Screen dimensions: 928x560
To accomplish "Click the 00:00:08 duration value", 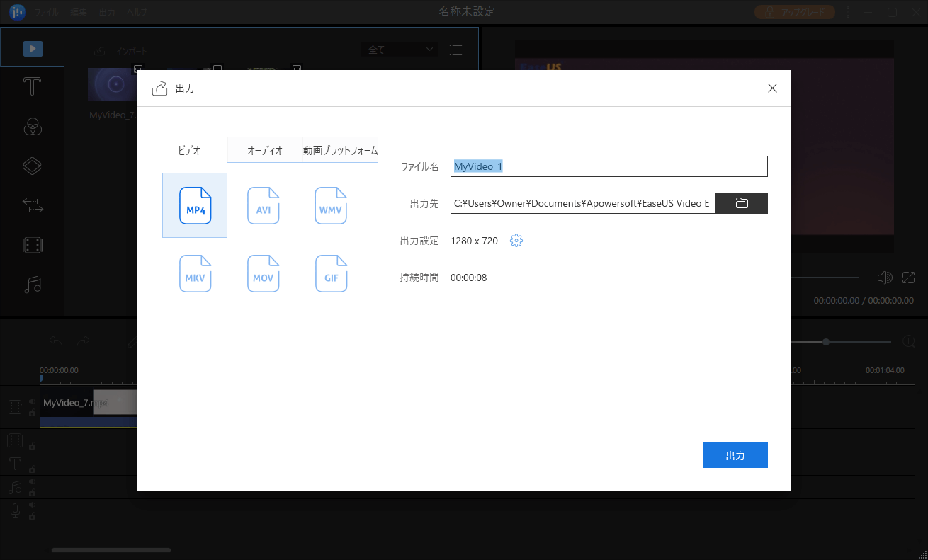I will click(468, 278).
